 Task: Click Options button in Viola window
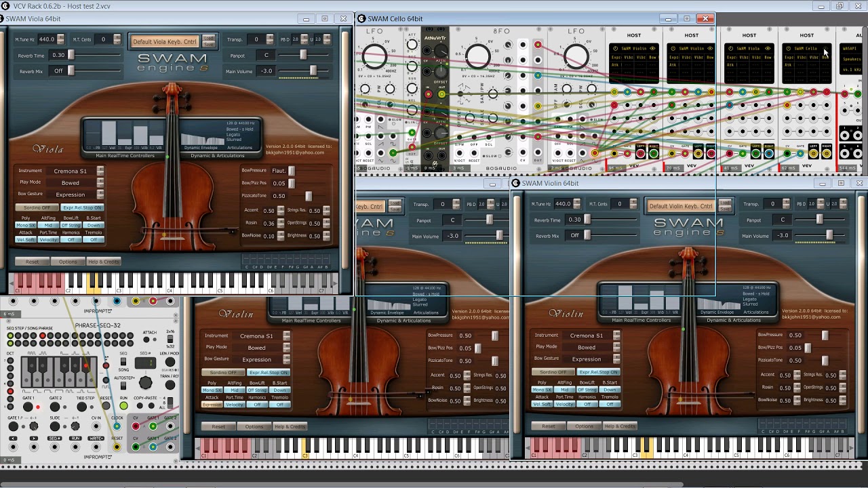(x=68, y=262)
